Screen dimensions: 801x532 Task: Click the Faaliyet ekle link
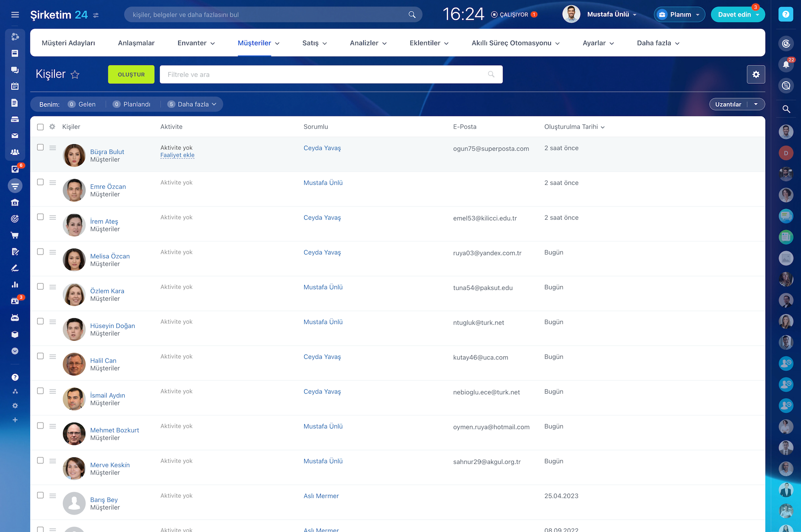click(177, 155)
